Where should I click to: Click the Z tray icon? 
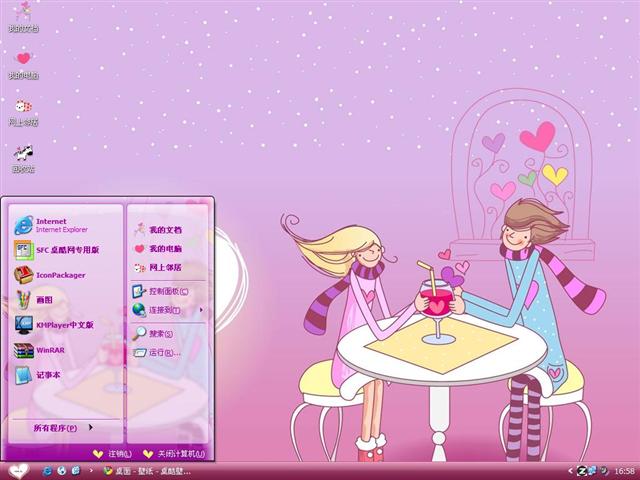tap(582, 471)
